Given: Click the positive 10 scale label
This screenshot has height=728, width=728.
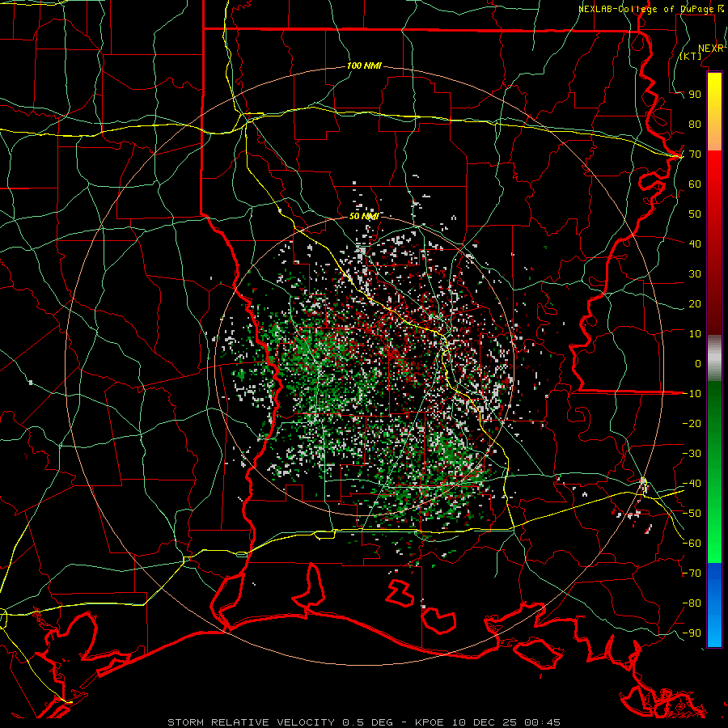Looking at the screenshot, I should [x=695, y=334].
